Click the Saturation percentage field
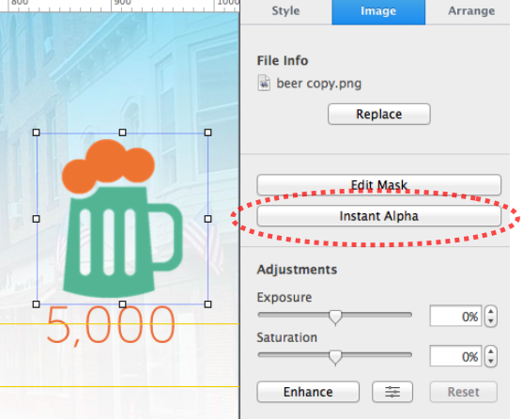This screenshot has height=420, width=523. click(455, 356)
